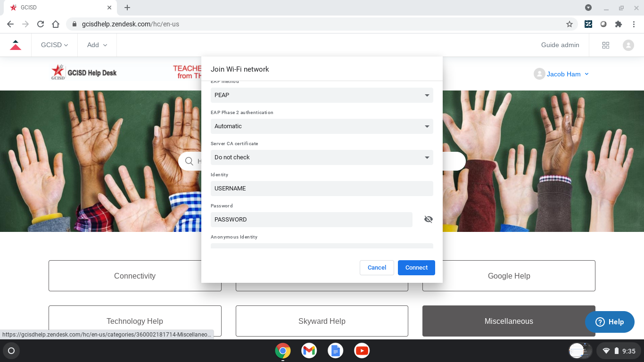This screenshot has width=644, height=362.
Task: Open the Skyward Help category
Action: (x=322, y=321)
